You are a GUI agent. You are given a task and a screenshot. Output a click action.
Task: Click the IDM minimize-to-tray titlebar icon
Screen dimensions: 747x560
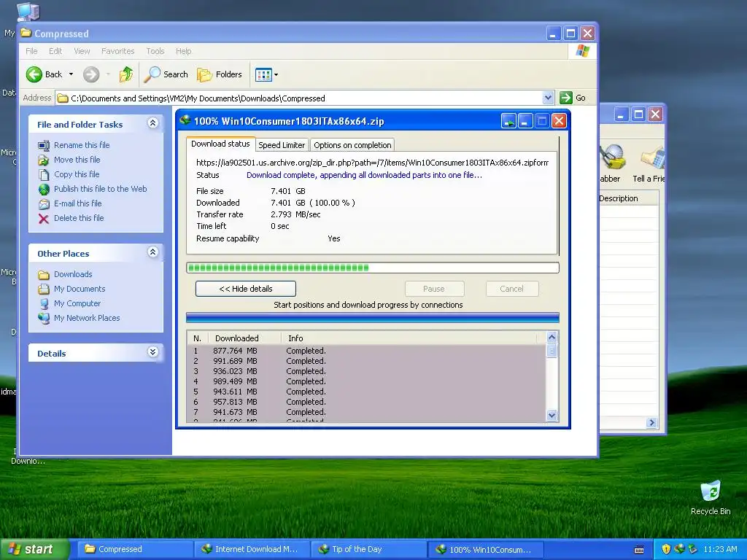(x=508, y=121)
